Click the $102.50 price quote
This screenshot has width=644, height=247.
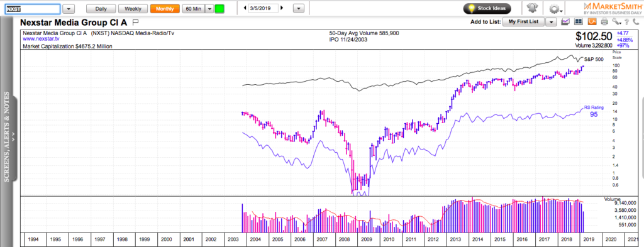point(593,36)
